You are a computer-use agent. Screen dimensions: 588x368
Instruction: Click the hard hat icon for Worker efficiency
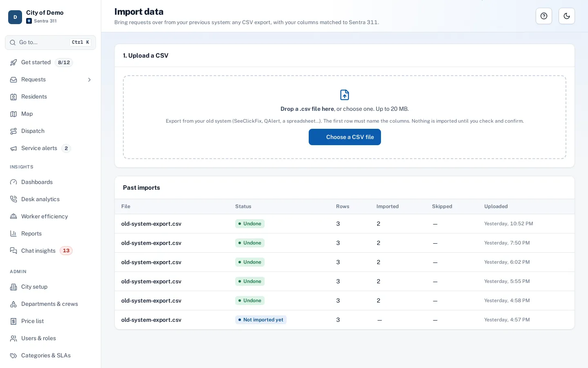(13, 217)
